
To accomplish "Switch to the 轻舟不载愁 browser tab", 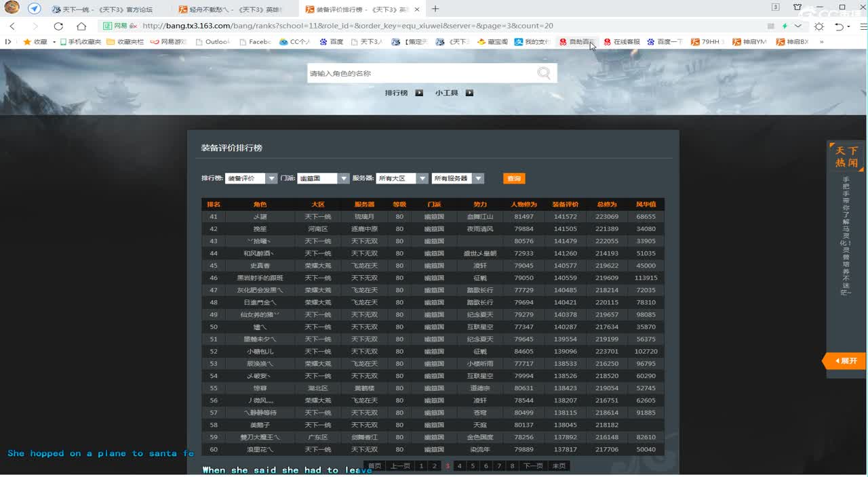I will tap(229, 9).
